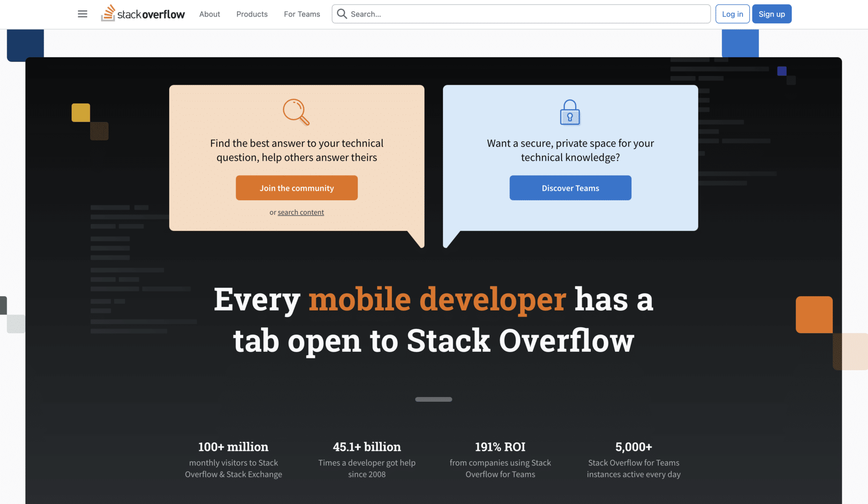The height and width of the screenshot is (504, 868).
Task: Go to the For Teams page
Action: [x=302, y=14]
